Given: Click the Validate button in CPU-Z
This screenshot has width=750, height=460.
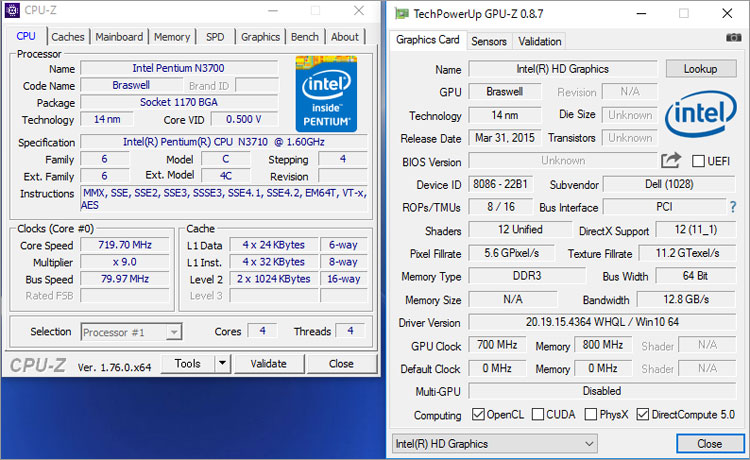Looking at the screenshot, I should tap(269, 363).
